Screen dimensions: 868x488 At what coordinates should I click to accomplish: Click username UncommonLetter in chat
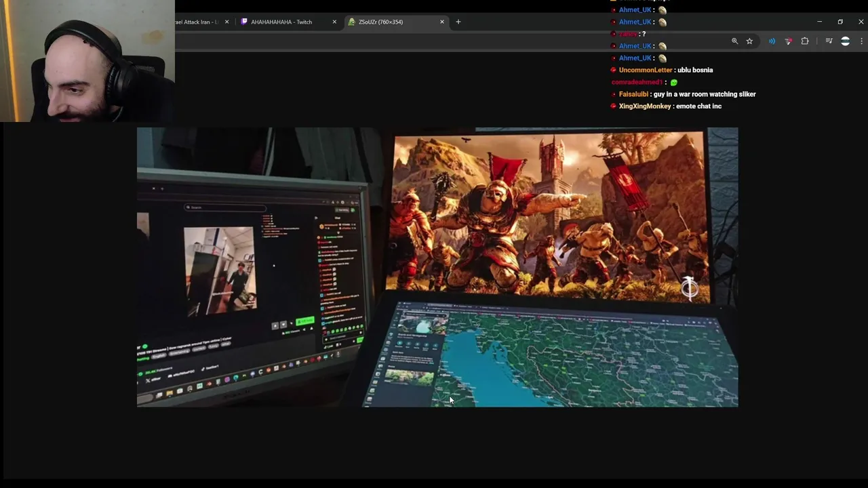tap(646, 70)
